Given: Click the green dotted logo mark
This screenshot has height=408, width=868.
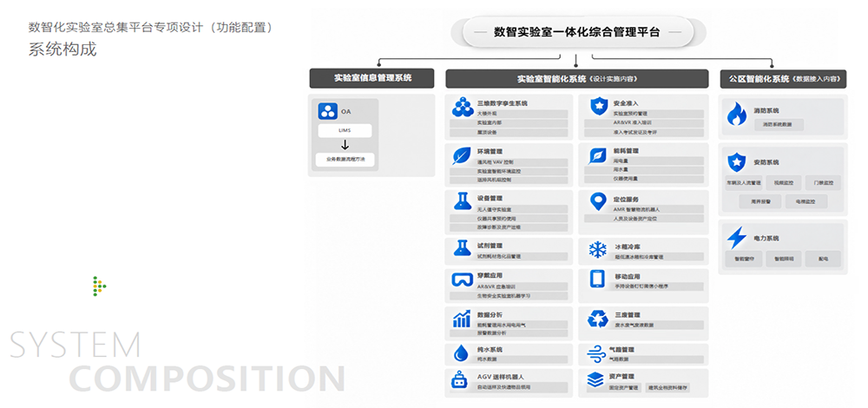Looking at the screenshot, I should 99,286.
